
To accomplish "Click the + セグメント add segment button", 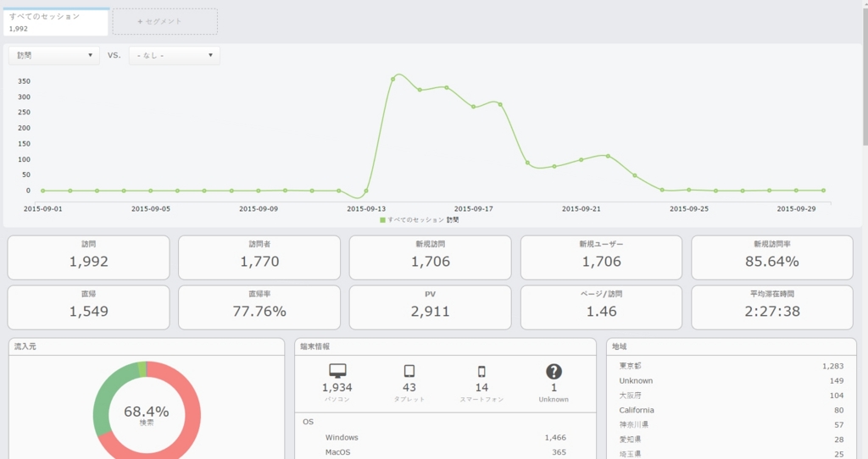I will tap(165, 21).
